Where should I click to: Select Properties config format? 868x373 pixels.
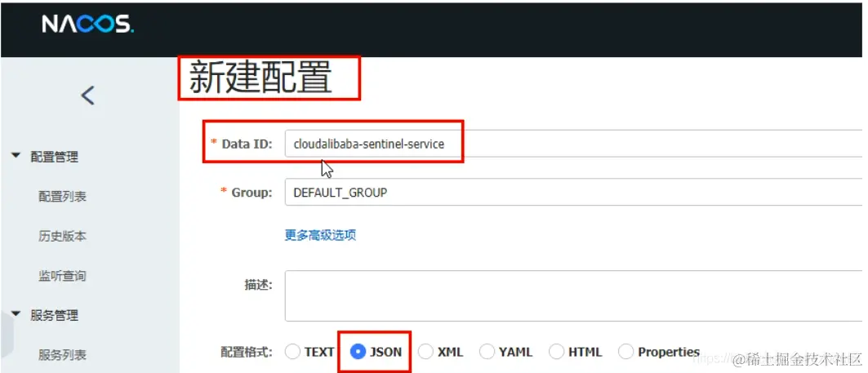(625, 352)
